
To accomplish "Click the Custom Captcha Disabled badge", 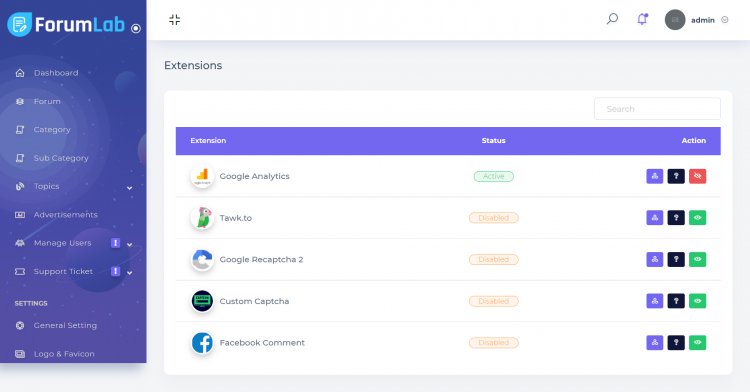I will pyautogui.click(x=494, y=301).
